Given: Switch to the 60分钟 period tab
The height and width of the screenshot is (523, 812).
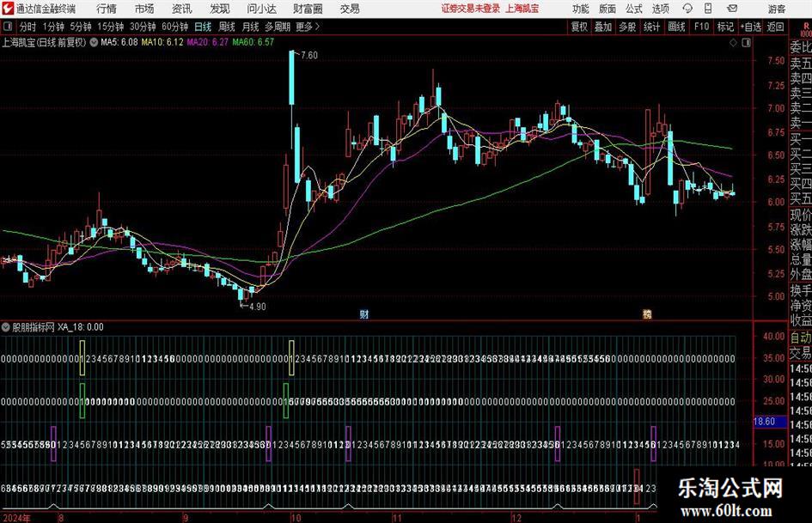Looking at the screenshot, I should (175, 27).
